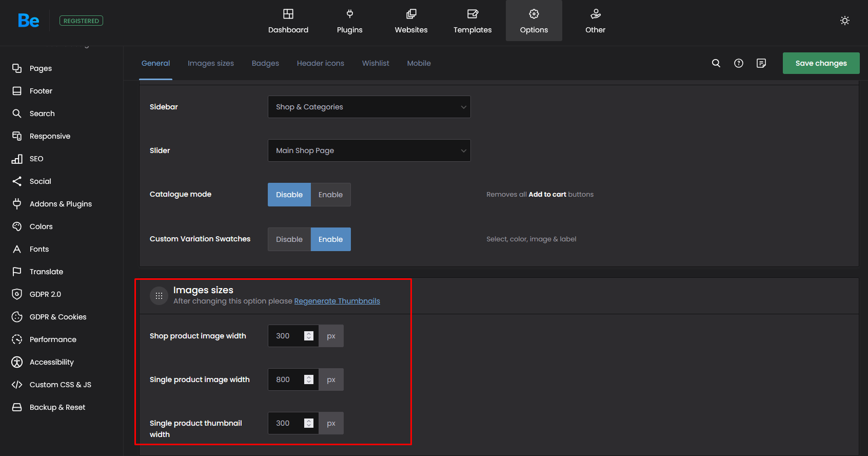Viewport: 868px width, 456px height.
Task: Click the Single product thumbnail width field
Action: (x=293, y=423)
